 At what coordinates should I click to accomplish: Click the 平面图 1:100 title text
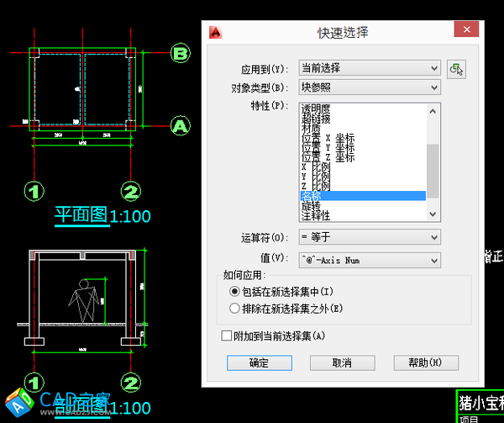pos(102,215)
